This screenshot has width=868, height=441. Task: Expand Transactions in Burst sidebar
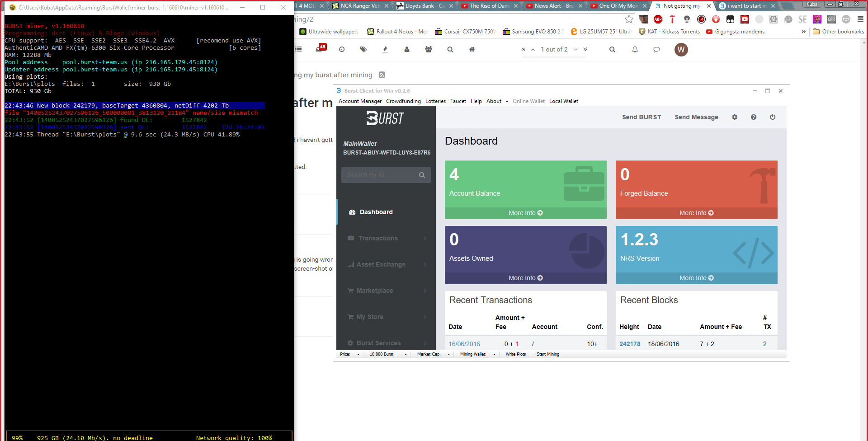click(x=386, y=238)
